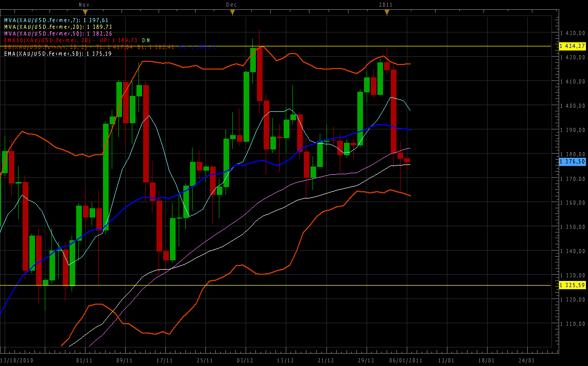
Task: Click the 1 424,27 yellow price label
Action: pyautogui.click(x=572, y=46)
